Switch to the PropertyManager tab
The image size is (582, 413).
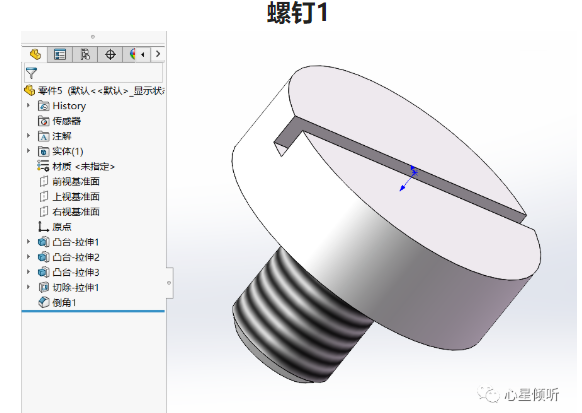(x=60, y=55)
